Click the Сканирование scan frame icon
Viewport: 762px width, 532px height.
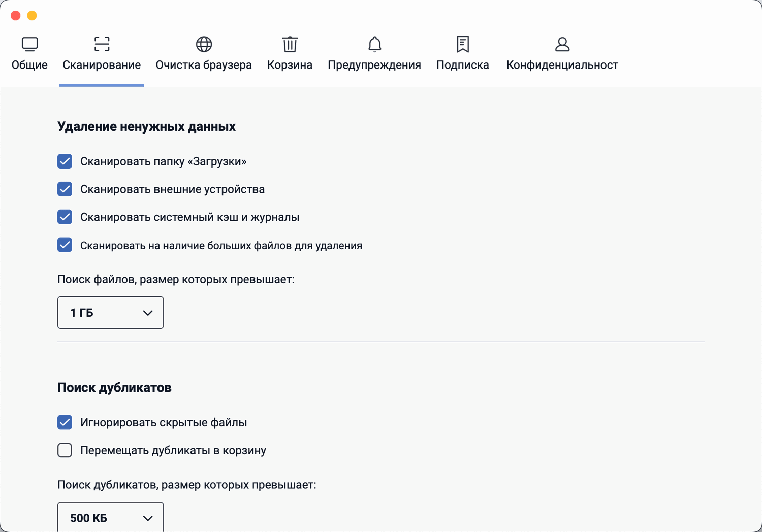102,44
